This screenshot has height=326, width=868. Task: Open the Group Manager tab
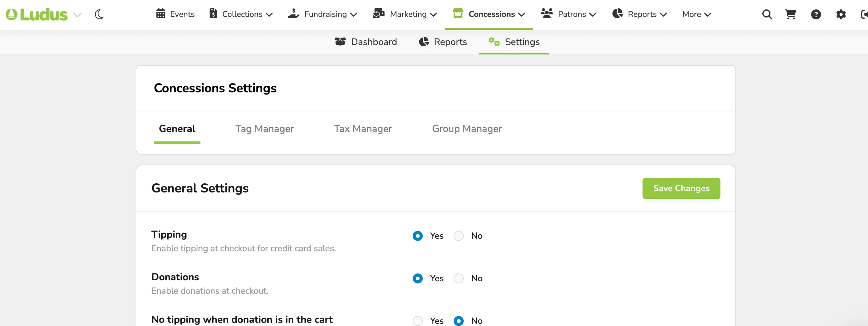[x=467, y=129]
